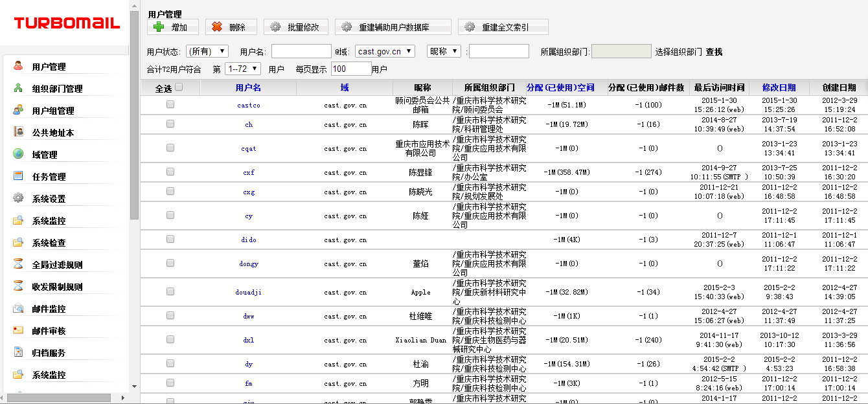Check the box for user ch
868x404 pixels.
[170, 124]
